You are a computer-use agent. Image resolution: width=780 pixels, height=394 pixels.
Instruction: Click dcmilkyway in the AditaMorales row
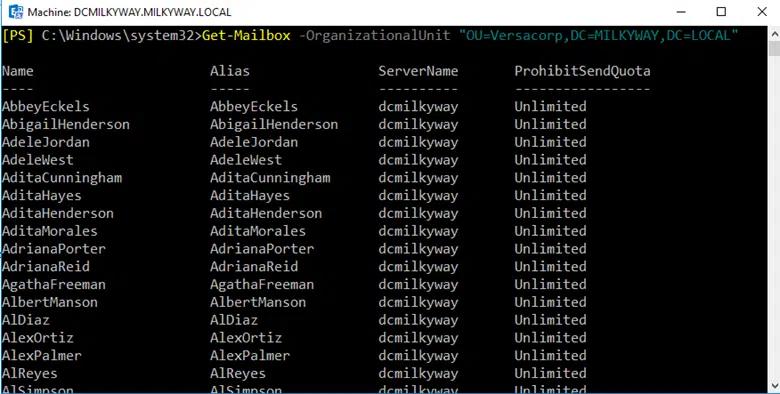coord(418,231)
